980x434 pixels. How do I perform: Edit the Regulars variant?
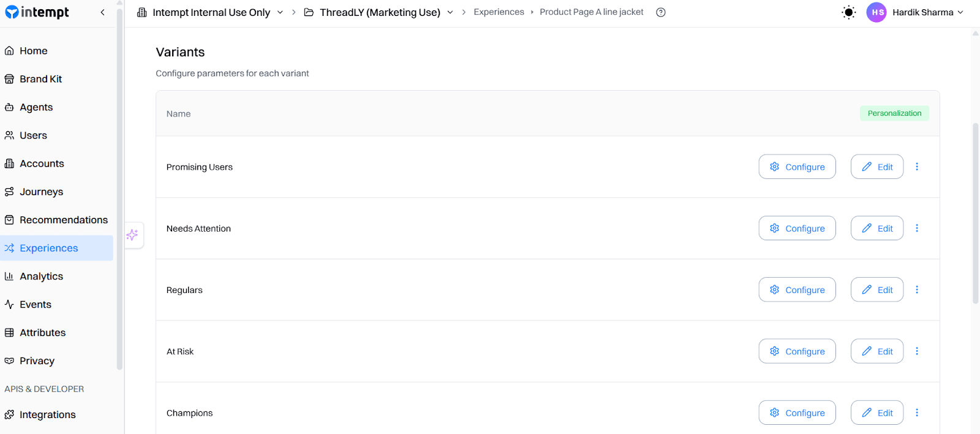(x=876, y=289)
